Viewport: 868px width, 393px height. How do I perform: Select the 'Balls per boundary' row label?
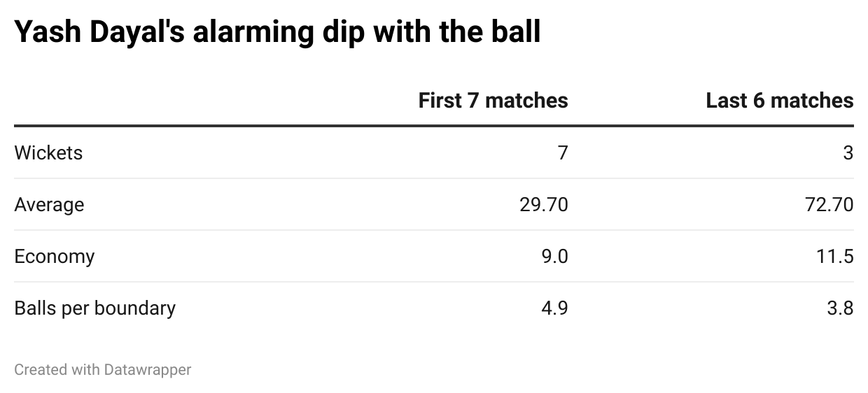[x=94, y=308]
